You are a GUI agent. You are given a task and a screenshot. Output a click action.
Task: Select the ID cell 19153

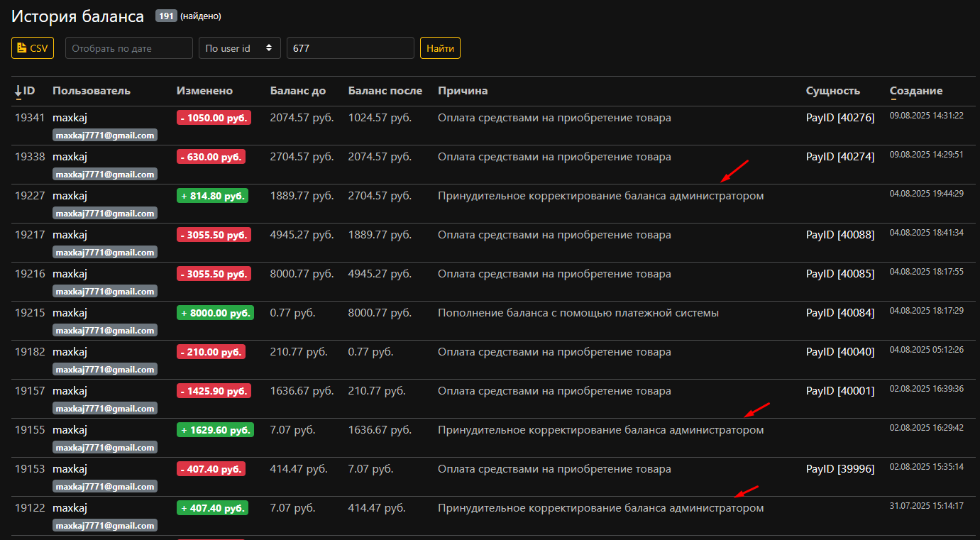tap(30, 469)
